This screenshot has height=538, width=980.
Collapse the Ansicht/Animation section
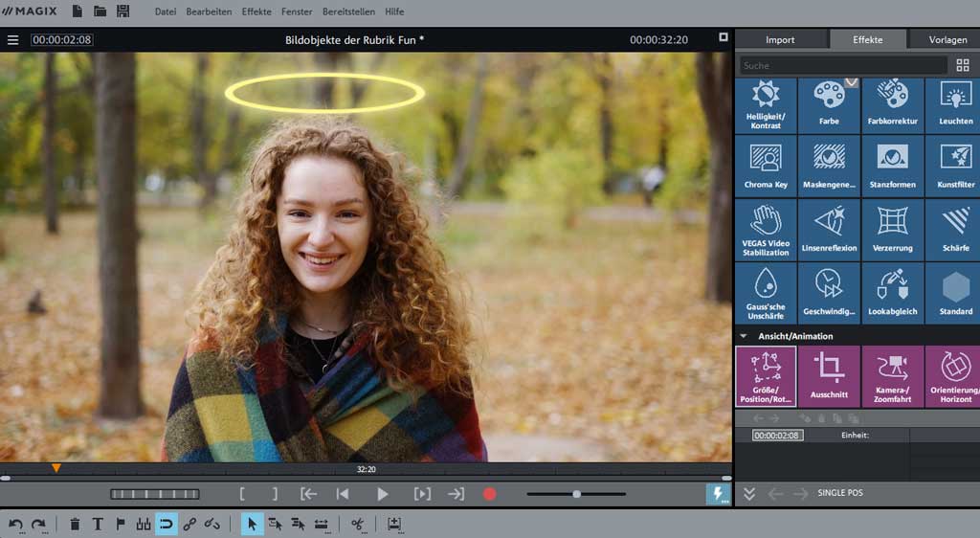coord(744,336)
